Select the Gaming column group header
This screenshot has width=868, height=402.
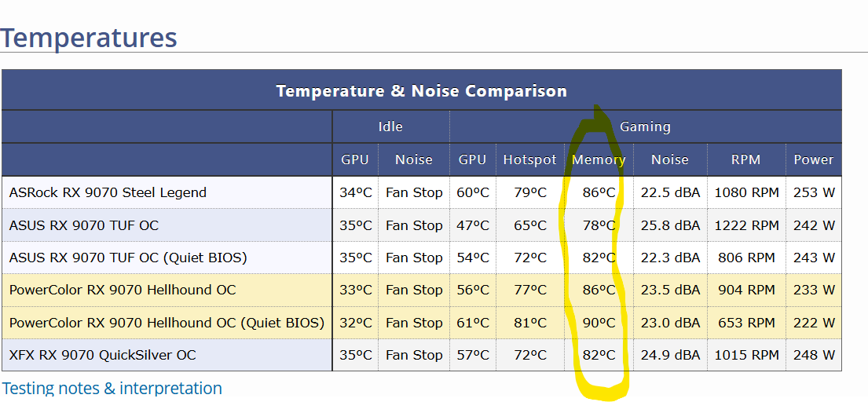click(646, 126)
